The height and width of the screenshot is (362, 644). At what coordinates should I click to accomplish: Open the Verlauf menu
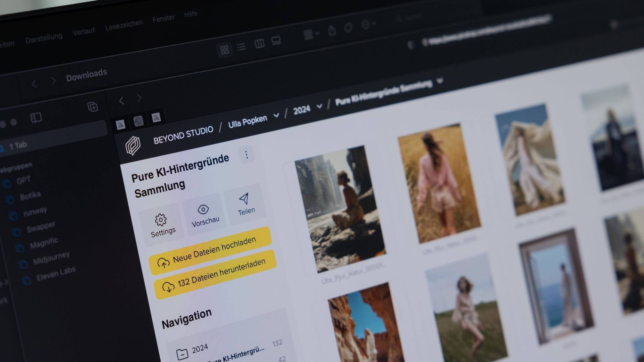point(84,32)
